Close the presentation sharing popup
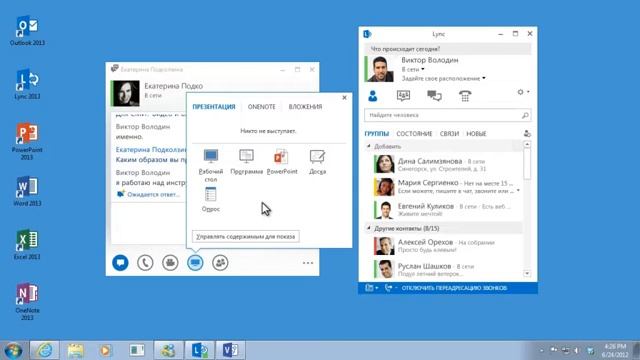Screen dimensions: 640x360 344,98
